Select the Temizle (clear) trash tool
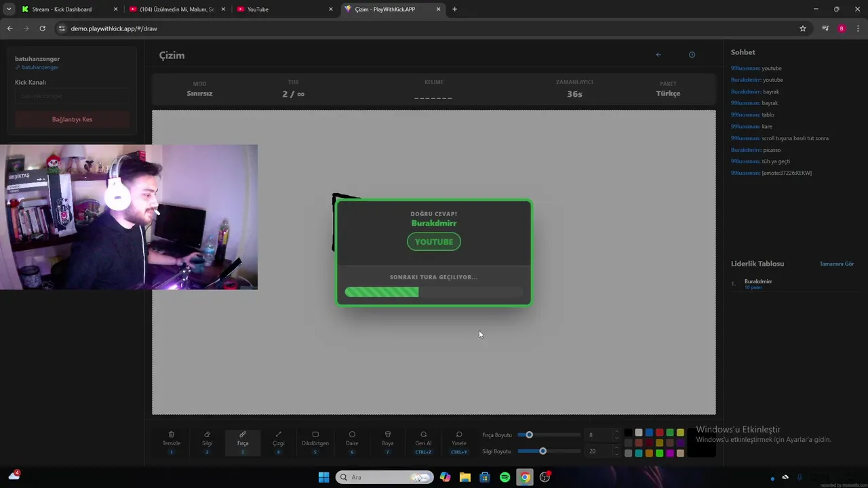Screen dimensions: 868x488 click(171, 443)
